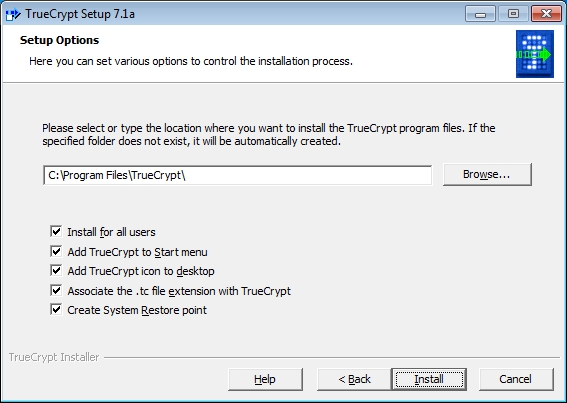Disable Add TrueCrypt icon to desktop
Viewport: 567px width, 403px height.
click(56, 271)
